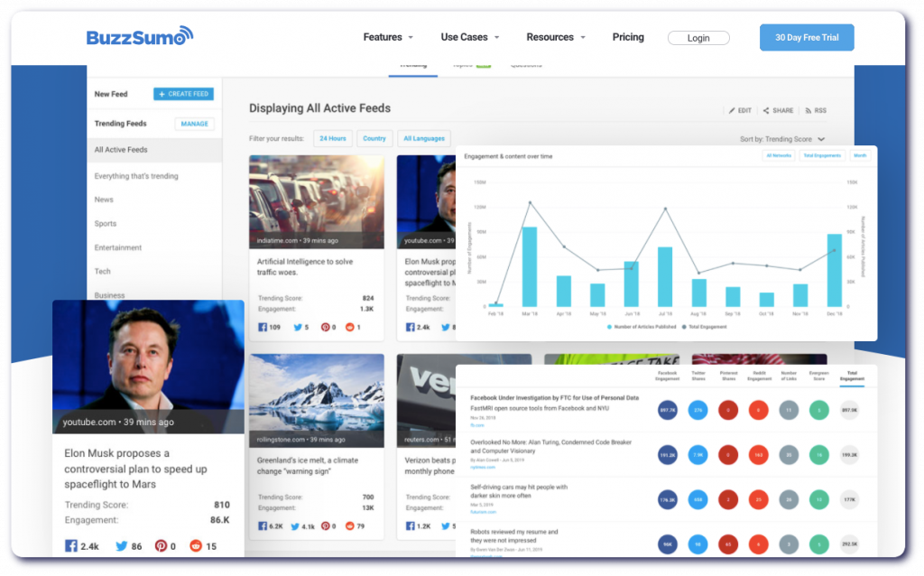The image size is (924, 576).
Task: Select the Sports feed
Action: pos(106,224)
